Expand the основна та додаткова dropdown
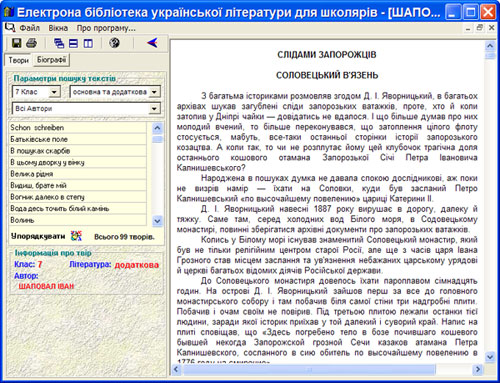500x383 pixels. 154,92
